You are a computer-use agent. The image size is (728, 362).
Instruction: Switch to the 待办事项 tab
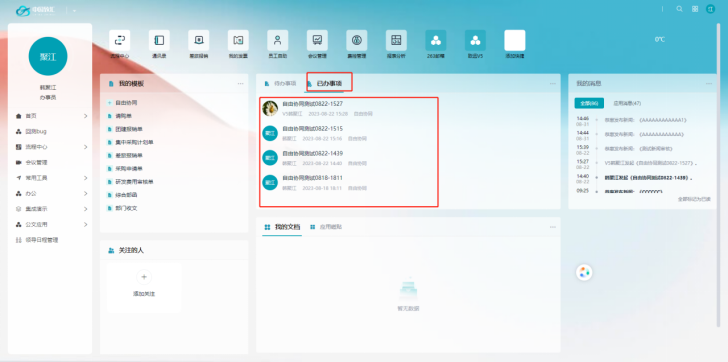(x=280, y=84)
